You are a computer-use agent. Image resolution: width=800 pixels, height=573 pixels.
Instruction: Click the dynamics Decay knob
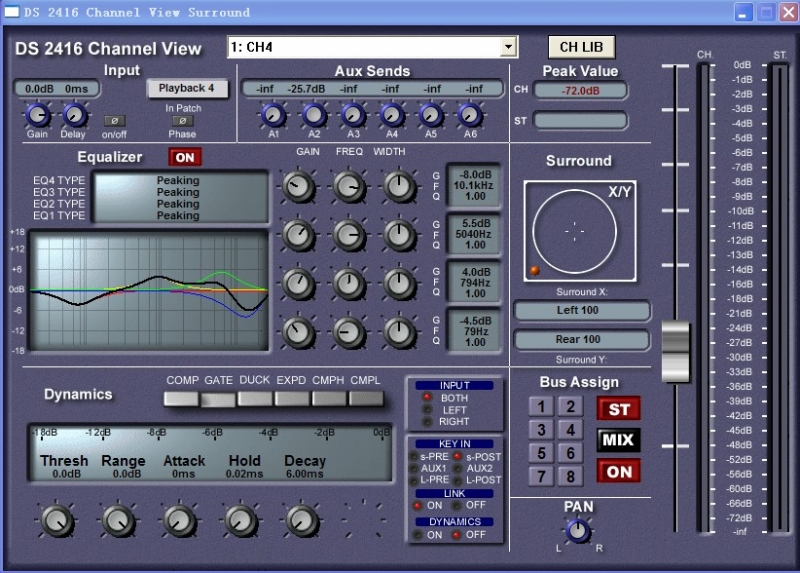click(302, 521)
